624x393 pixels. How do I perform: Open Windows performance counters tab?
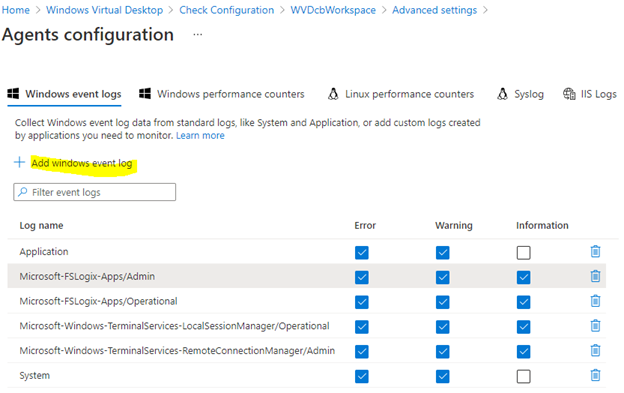click(x=221, y=94)
